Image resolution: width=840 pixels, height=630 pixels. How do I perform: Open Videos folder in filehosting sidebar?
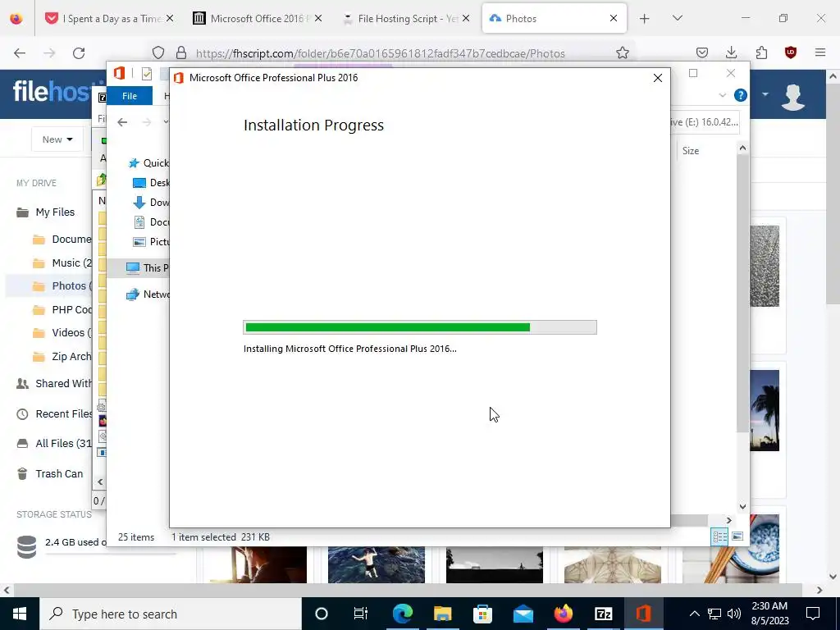[x=62, y=333]
